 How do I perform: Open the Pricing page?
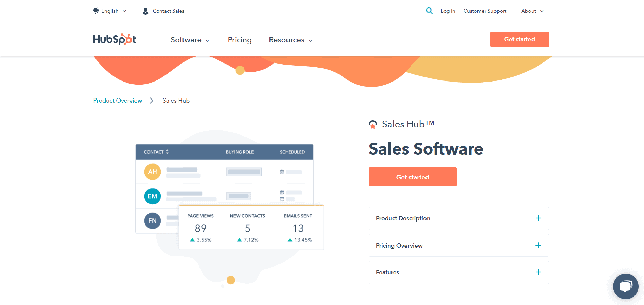tap(240, 40)
